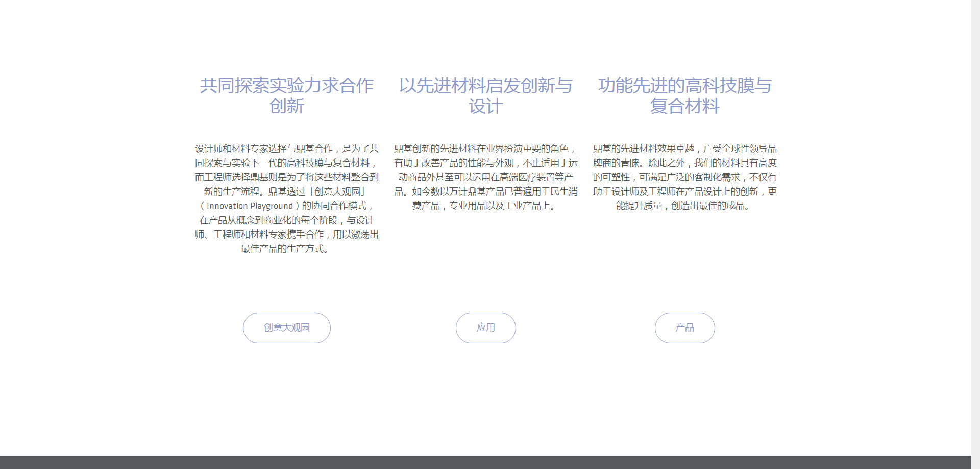Click the dark gray footer bar
Image resolution: width=980 pixels, height=469 pixels.
point(485,462)
